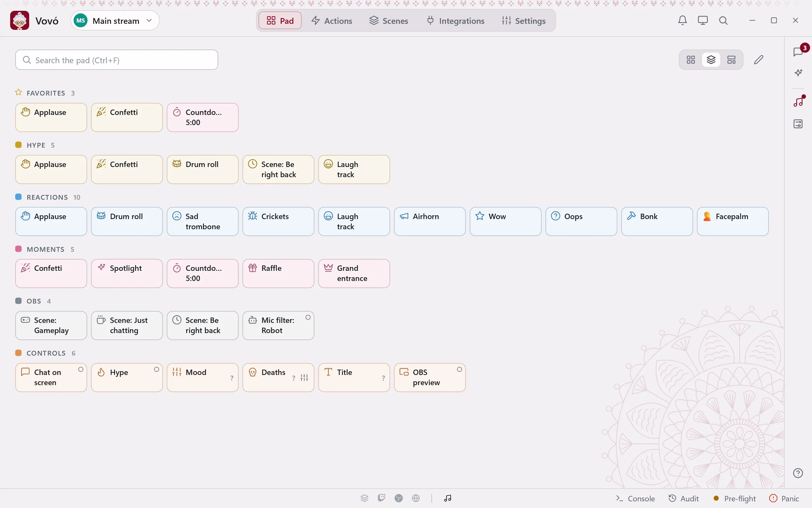Collapse the OBS section header

coord(33,301)
